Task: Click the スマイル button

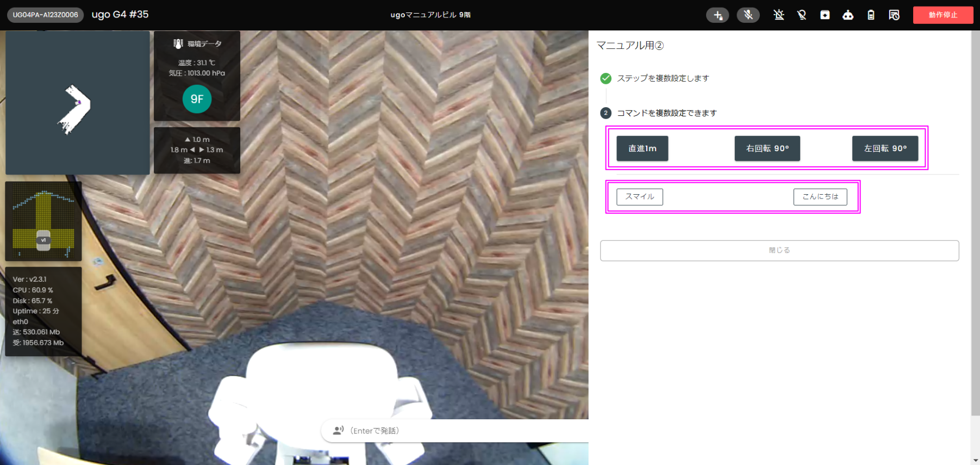Action: click(639, 197)
